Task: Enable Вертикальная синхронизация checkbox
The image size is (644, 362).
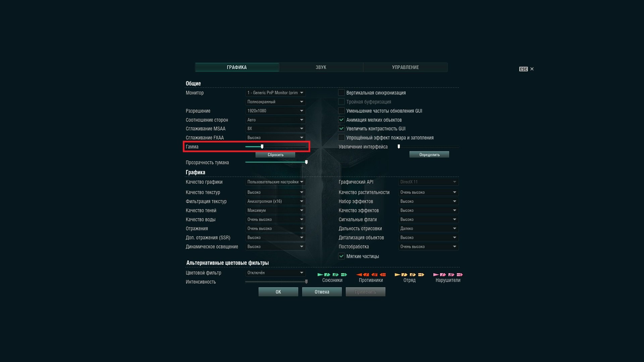Action: click(341, 93)
